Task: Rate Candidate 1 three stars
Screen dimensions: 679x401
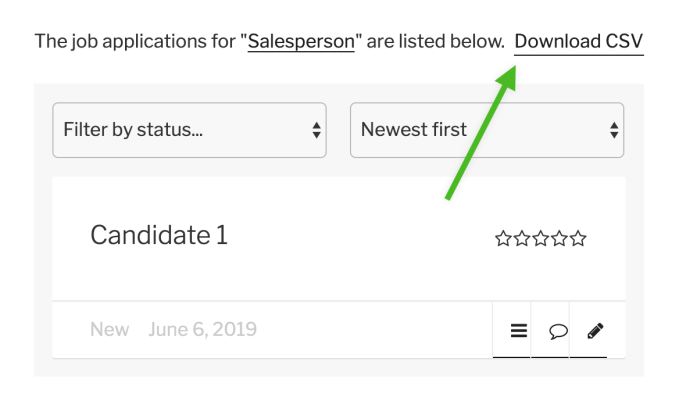Action: [x=541, y=238]
